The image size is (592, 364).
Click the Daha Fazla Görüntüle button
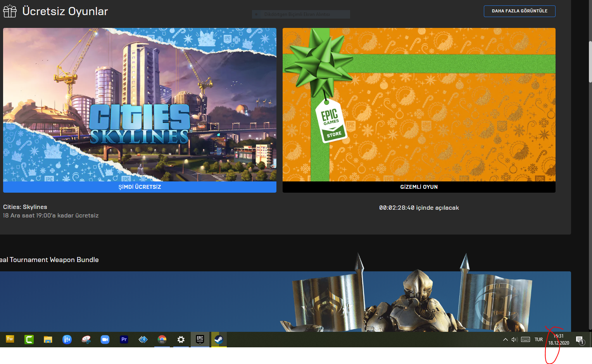[x=520, y=11]
